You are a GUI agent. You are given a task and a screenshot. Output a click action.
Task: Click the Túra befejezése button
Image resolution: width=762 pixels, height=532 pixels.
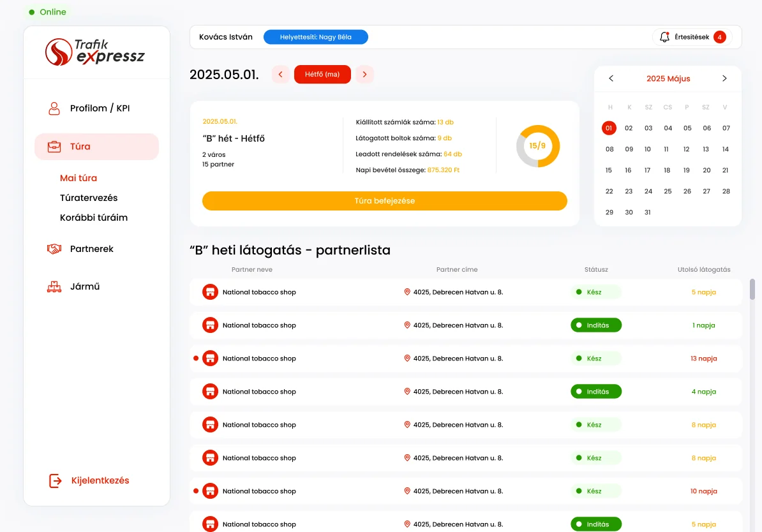[384, 201]
